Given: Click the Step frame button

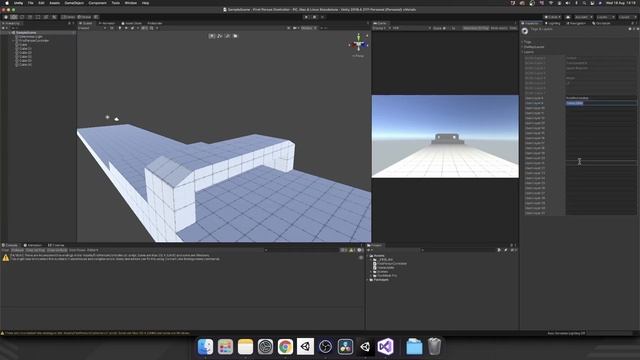Looking at the screenshot, I should (x=322, y=17).
